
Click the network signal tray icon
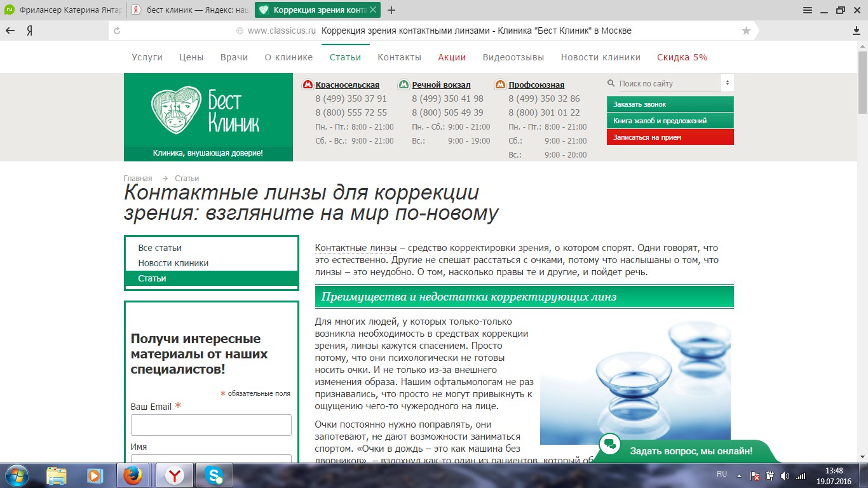[801, 475]
